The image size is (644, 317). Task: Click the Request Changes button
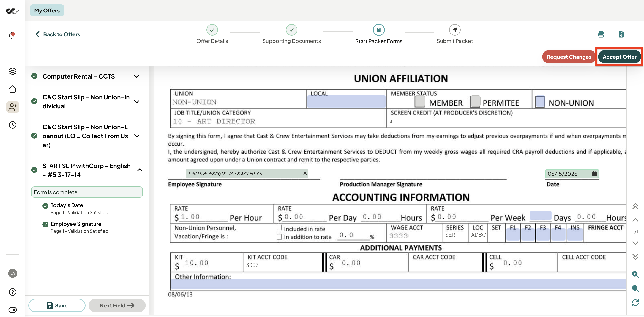569,57
